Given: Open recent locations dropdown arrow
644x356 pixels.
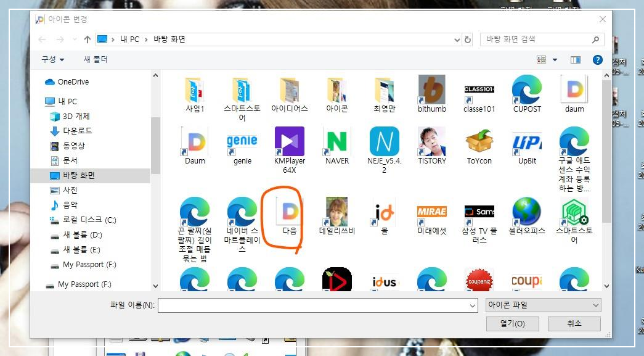Looking at the screenshot, I should (x=75, y=39).
